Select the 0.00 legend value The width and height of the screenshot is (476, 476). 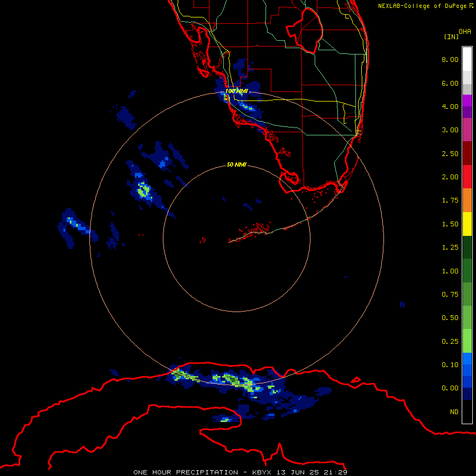point(450,388)
